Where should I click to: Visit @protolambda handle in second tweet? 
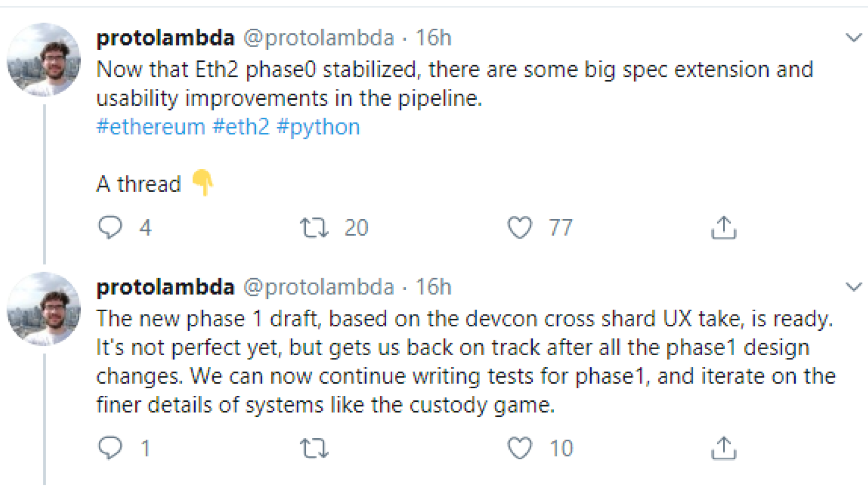point(318,287)
